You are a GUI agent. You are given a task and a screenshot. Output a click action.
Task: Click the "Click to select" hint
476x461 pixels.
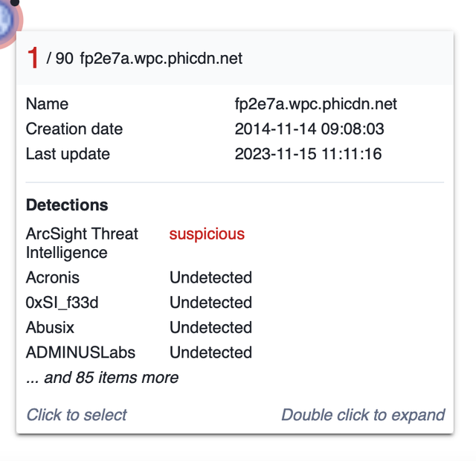(77, 415)
